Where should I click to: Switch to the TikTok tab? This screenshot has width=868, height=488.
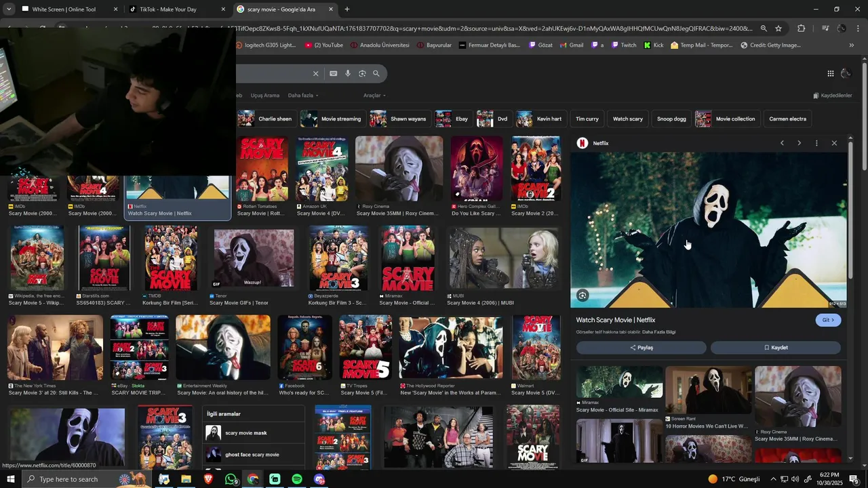point(178,9)
